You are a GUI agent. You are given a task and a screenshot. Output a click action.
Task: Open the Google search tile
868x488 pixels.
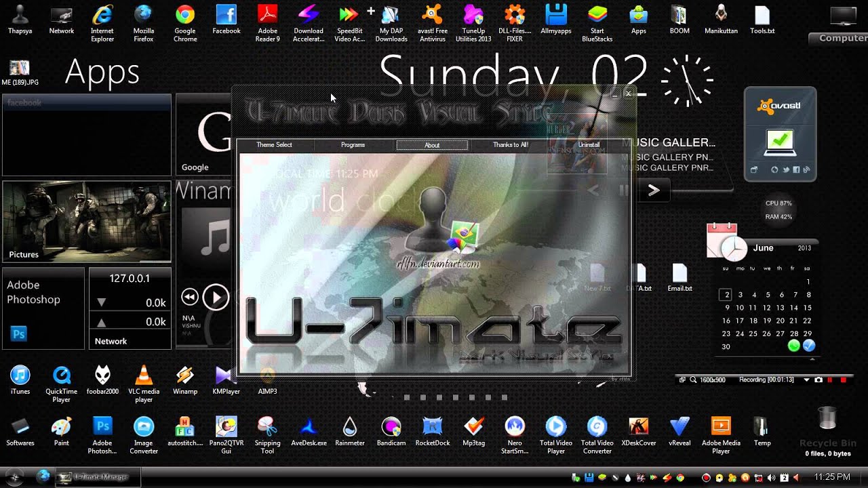point(203,135)
